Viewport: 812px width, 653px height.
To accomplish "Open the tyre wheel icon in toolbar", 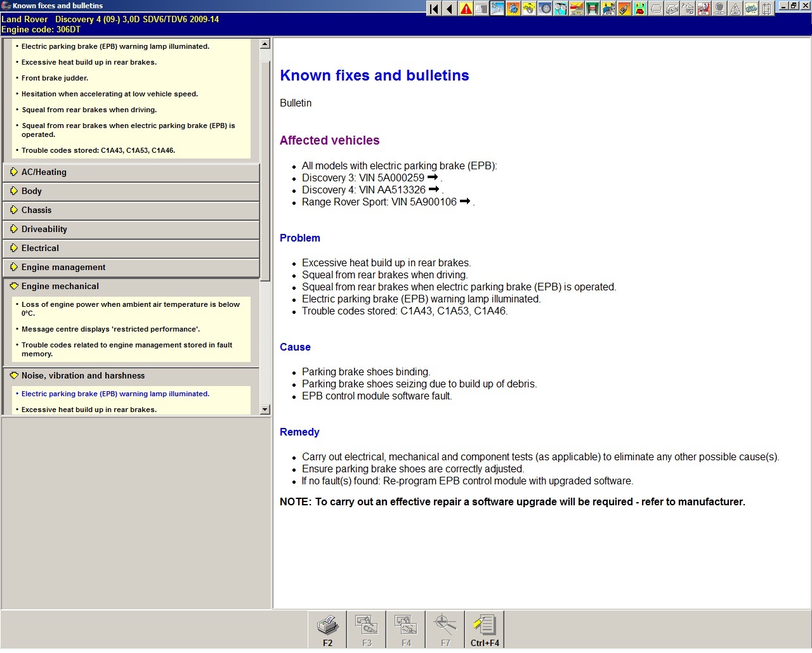I will (545, 9).
